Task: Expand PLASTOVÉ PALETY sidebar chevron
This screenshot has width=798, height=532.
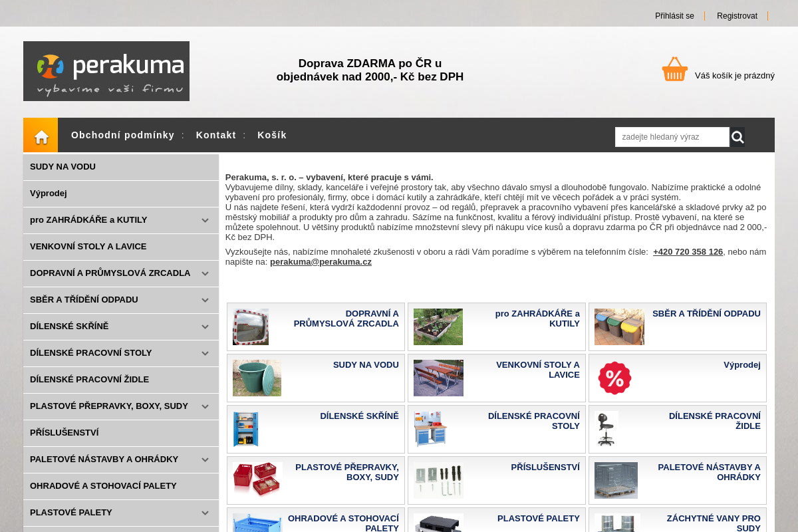Action: pyautogui.click(x=205, y=513)
